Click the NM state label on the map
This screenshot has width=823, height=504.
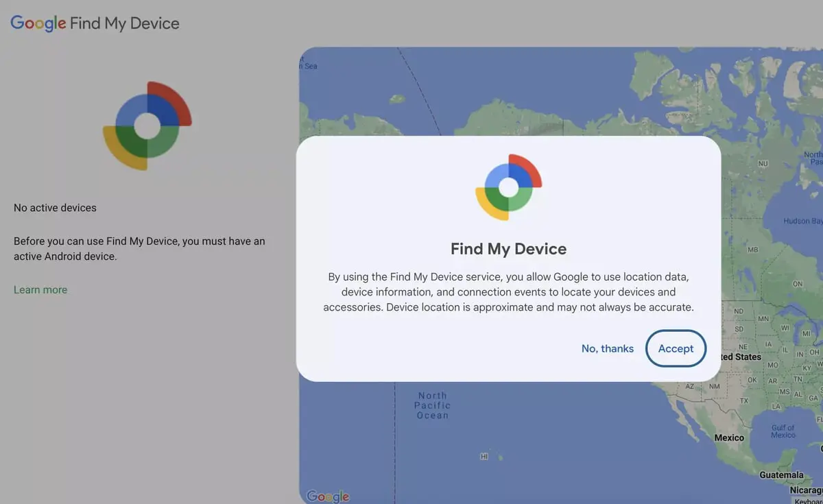point(714,386)
